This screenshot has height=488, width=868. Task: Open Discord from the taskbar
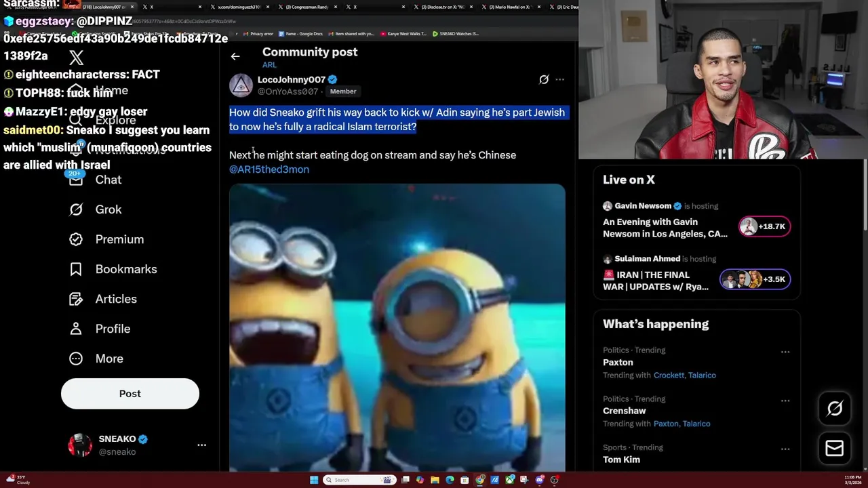540,480
